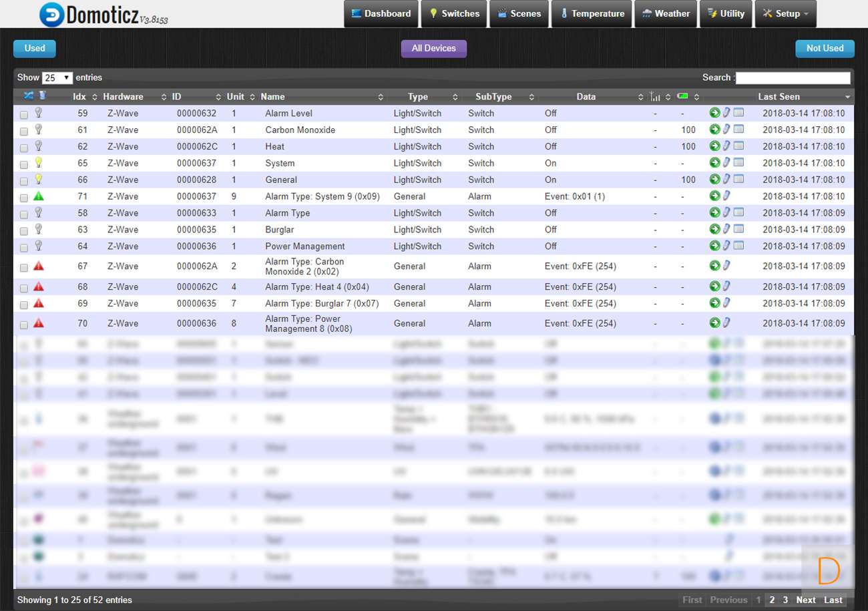This screenshot has height=611, width=868.
Task: Show only Not Used devices
Action: click(825, 48)
